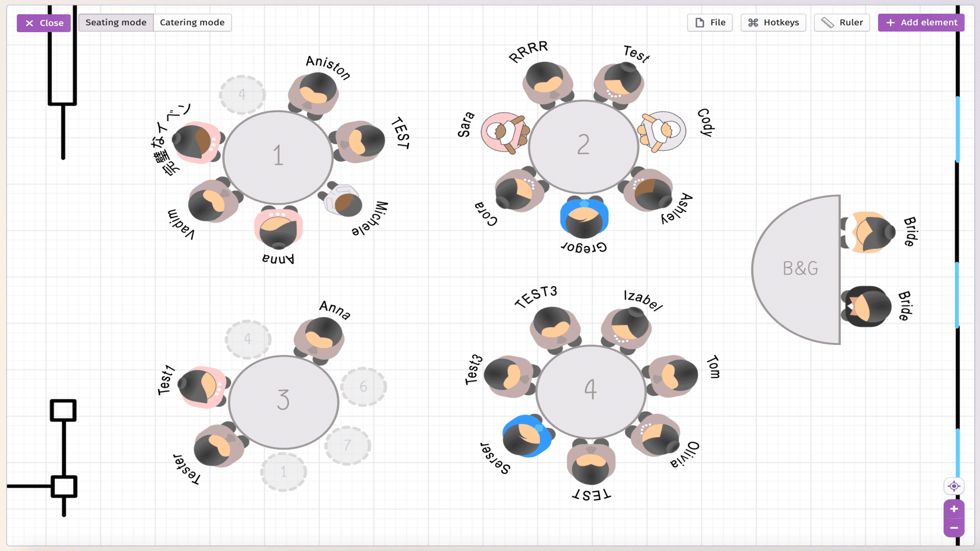This screenshot has height=551, width=980.
Task: Click the zoom out minus icon
Action: pos(954,528)
